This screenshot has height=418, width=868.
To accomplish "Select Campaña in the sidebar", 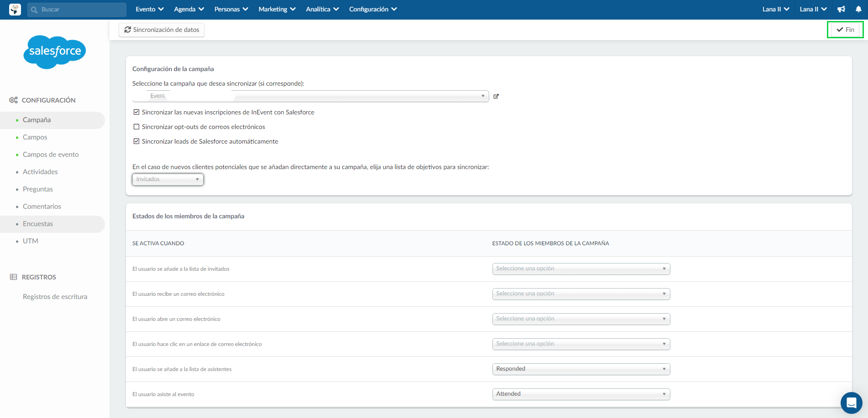I will [52, 120].
